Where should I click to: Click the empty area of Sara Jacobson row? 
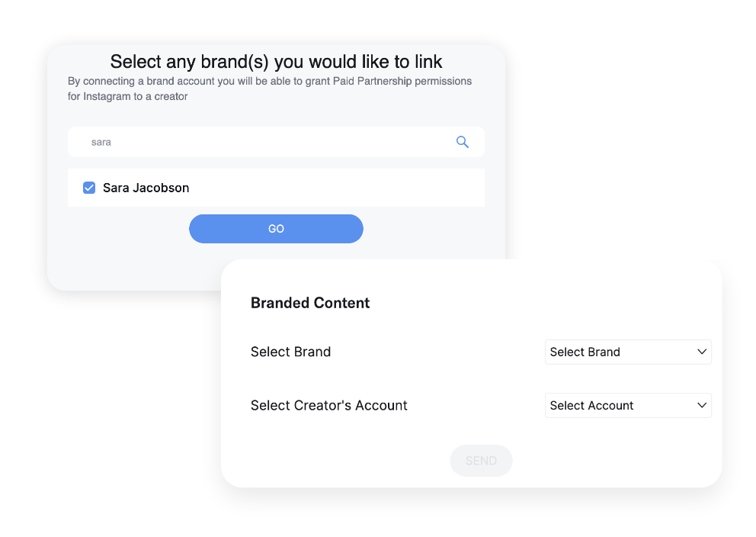[338, 188]
